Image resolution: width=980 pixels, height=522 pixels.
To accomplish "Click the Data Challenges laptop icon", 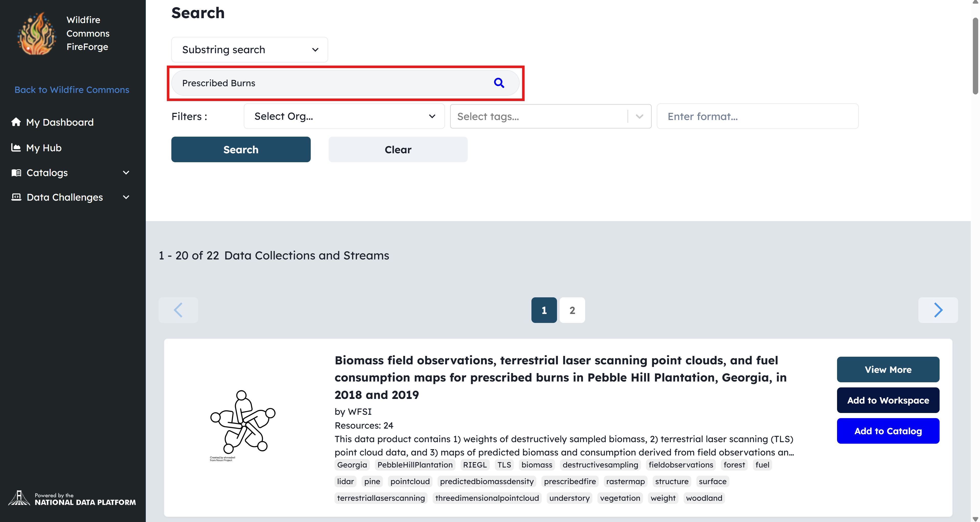I will (16, 197).
